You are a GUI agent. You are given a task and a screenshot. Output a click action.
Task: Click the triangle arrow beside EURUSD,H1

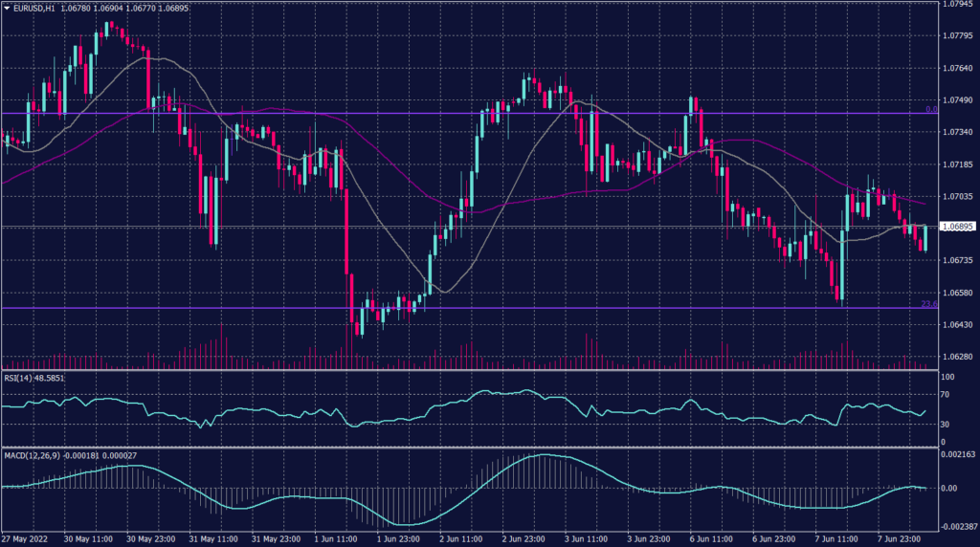6,7
